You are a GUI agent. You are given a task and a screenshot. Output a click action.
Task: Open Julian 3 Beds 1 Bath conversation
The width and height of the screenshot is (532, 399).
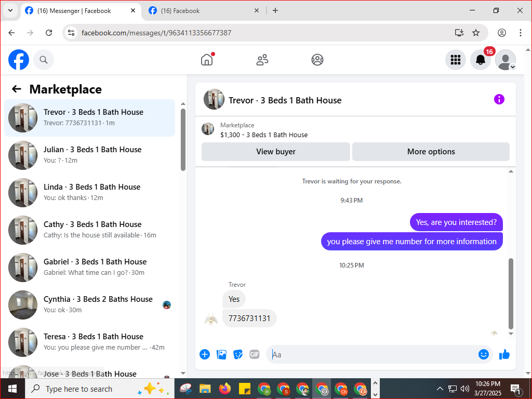tap(89, 155)
